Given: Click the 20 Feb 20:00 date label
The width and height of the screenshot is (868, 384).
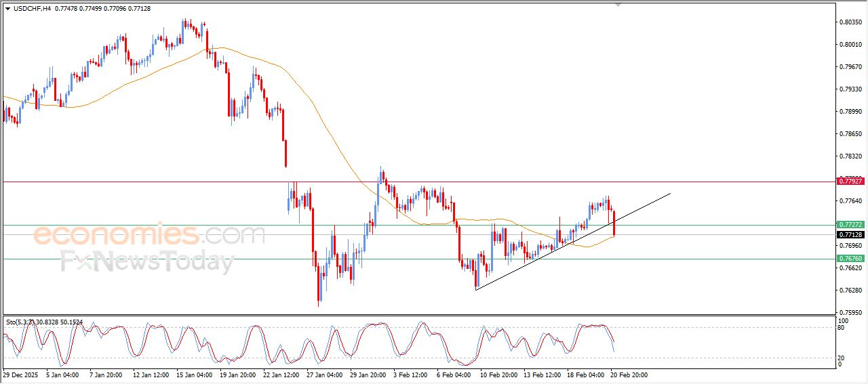Looking at the screenshot, I should tap(630, 374).
